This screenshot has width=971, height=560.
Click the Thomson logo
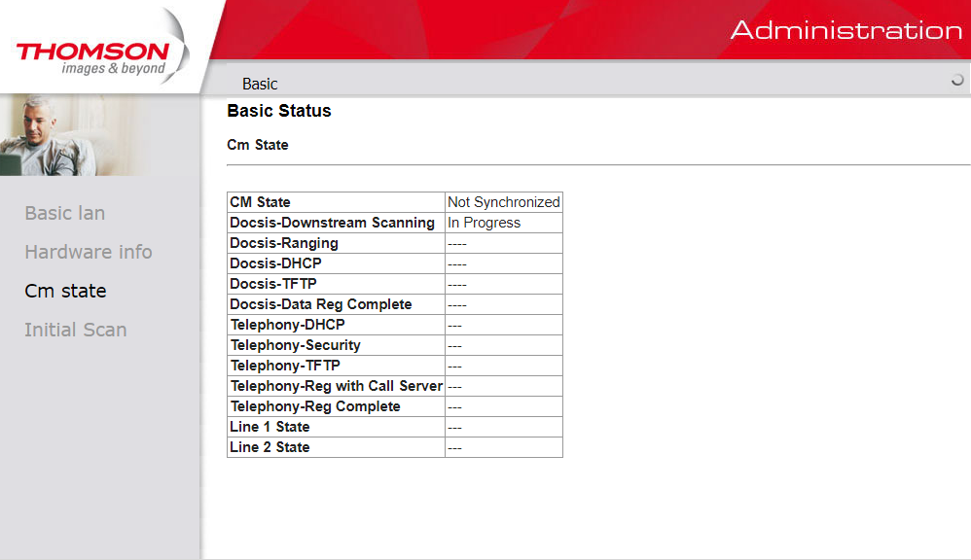[x=92, y=56]
